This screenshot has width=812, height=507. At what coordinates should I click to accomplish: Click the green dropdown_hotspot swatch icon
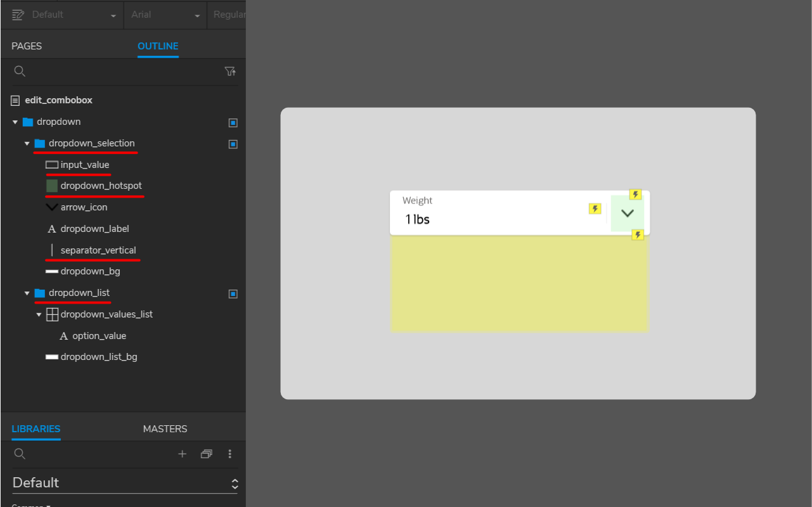click(52, 186)
